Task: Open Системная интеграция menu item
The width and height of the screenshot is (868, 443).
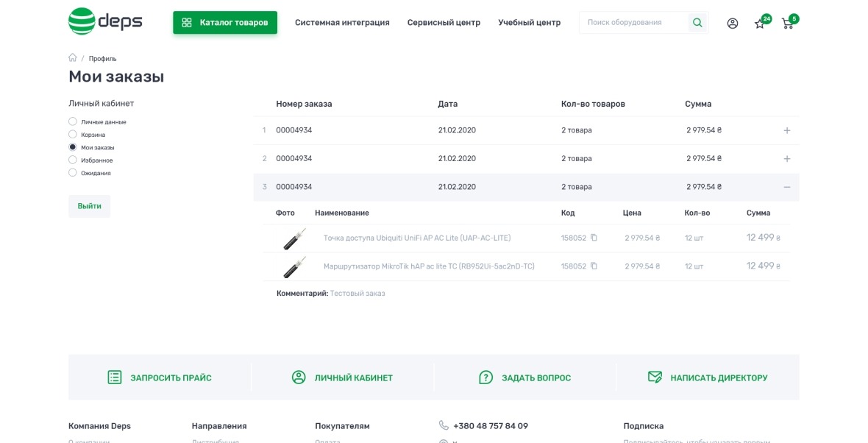Action: tap(342, 23)
